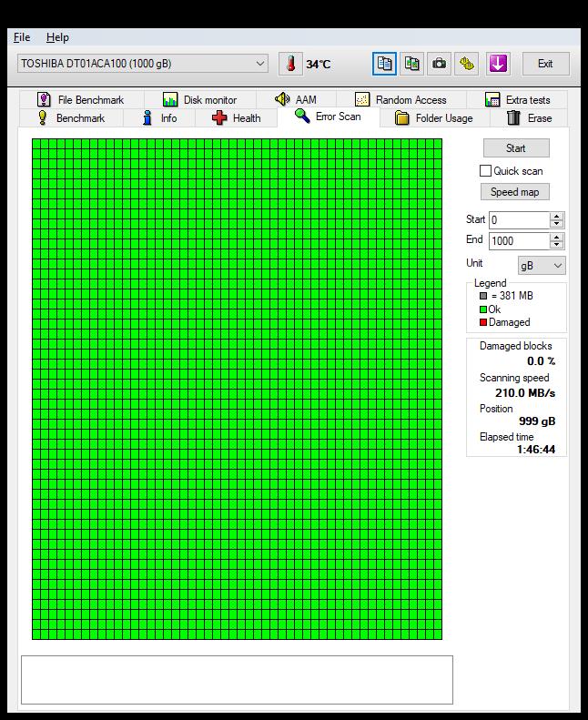
Task: Open the Unit gB dropdown
Action: (542, 266)
